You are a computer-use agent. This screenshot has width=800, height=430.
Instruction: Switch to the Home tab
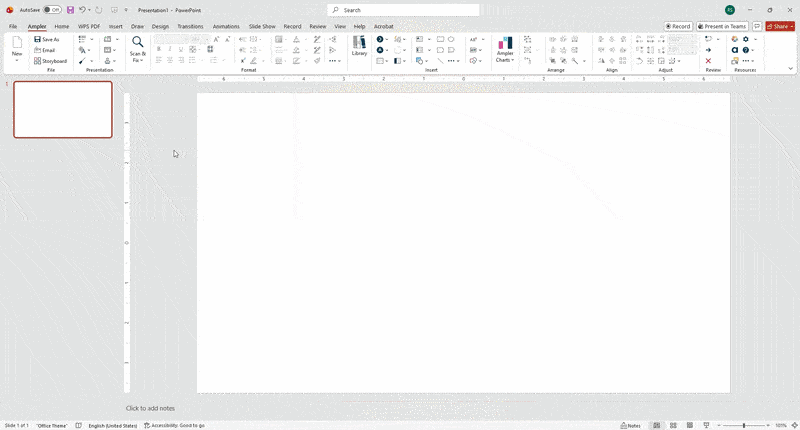[62, 26]
